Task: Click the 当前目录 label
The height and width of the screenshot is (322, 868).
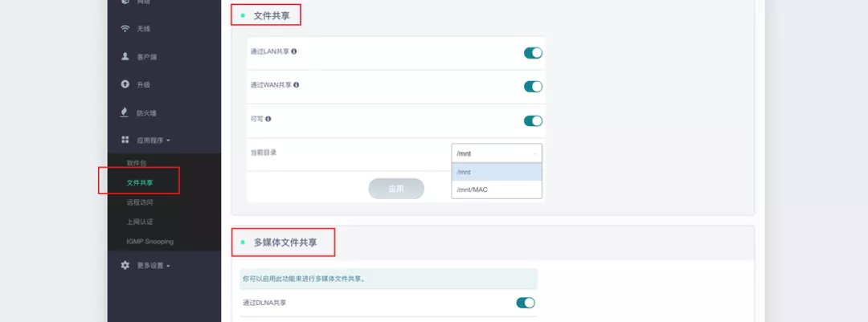Action: [264, 153]
